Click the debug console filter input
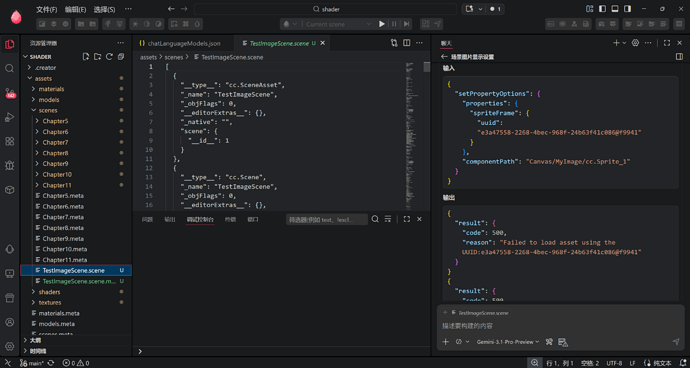 (x=327, y=219)
